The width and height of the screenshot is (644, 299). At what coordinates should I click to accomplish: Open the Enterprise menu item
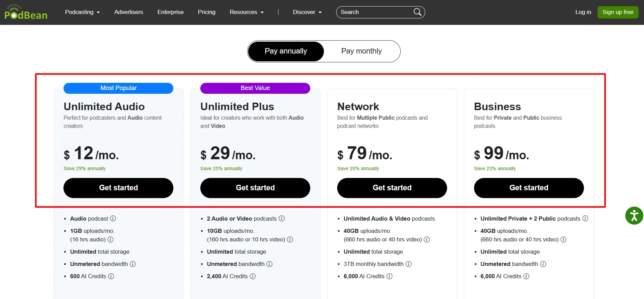[x=170, y=12]
